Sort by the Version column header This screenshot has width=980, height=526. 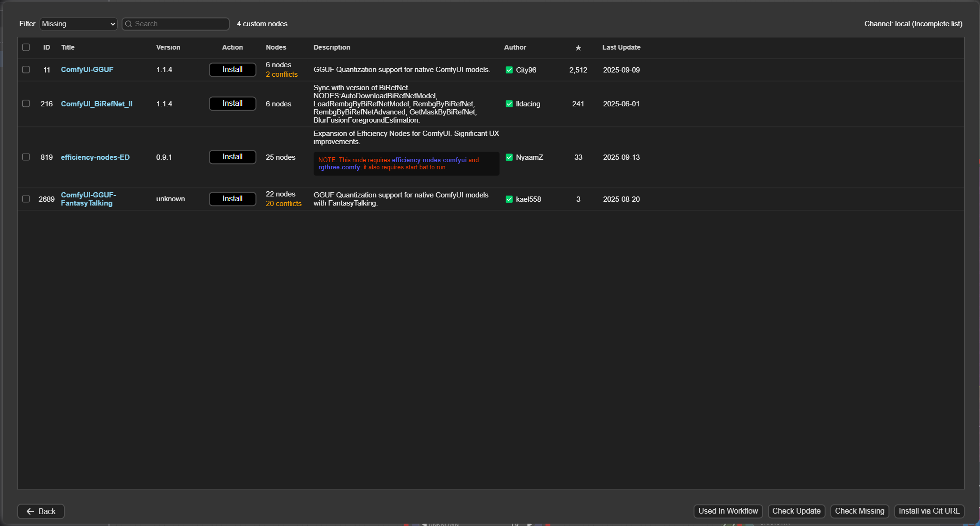pos(168,47)
